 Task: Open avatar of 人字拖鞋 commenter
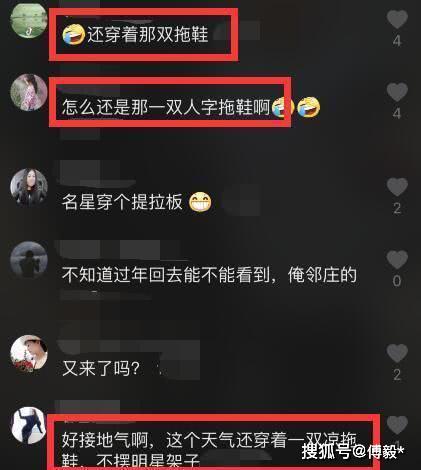pyautogui.click(x=29, y=92)
